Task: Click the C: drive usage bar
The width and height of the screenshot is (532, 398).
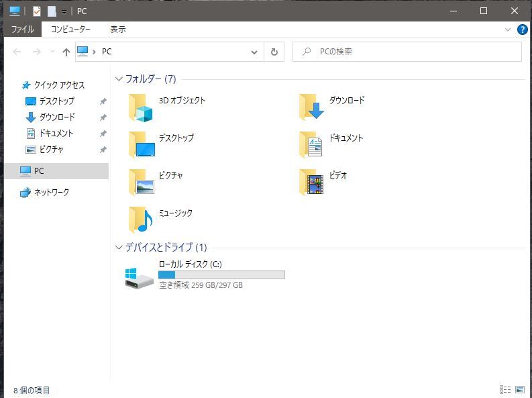Action: [221, 275]
